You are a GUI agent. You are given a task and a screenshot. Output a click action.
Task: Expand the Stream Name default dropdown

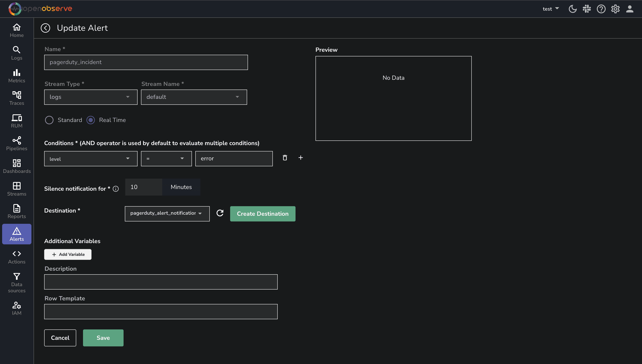coord(194,97)
